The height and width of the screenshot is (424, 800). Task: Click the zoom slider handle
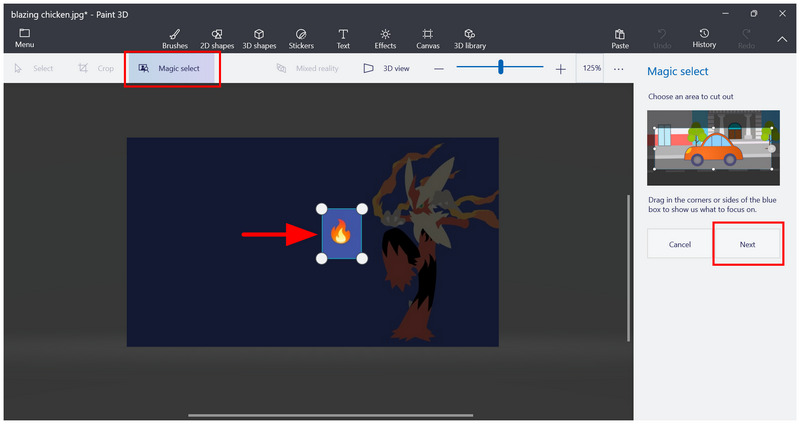501,67
